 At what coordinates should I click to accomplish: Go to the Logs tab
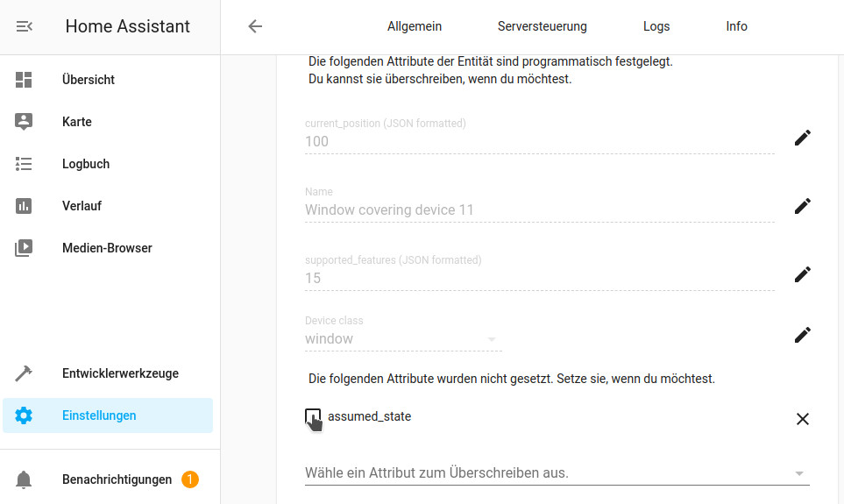(656, 26)
